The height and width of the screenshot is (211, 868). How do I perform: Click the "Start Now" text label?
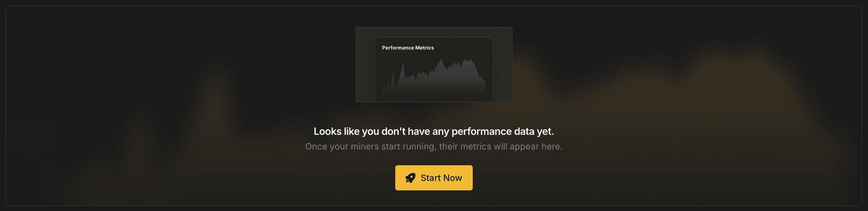441,178
